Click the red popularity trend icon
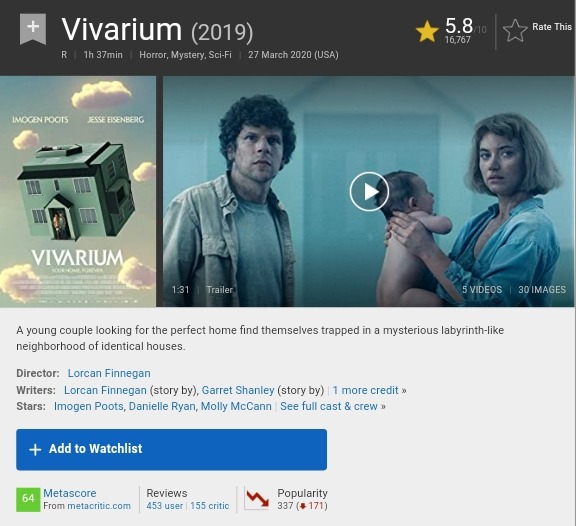The width and height of the screenshot is (576, 526). pos(257,499)
